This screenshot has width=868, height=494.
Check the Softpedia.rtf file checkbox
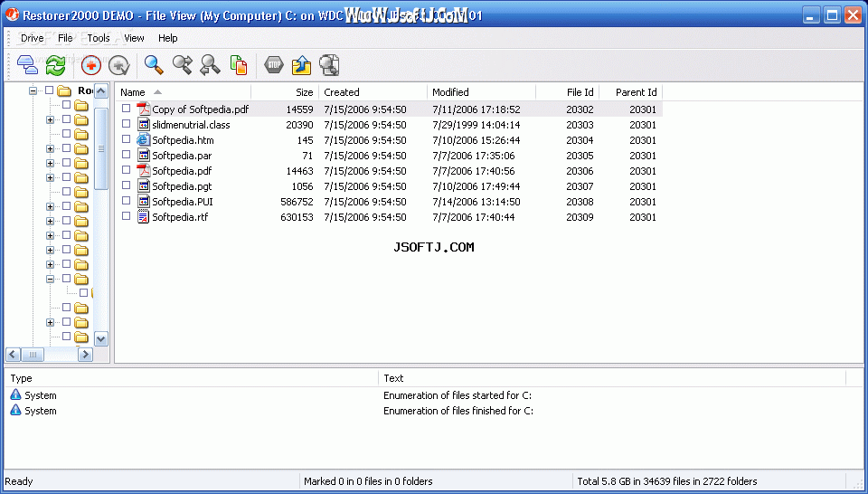[x=127, y=216]
